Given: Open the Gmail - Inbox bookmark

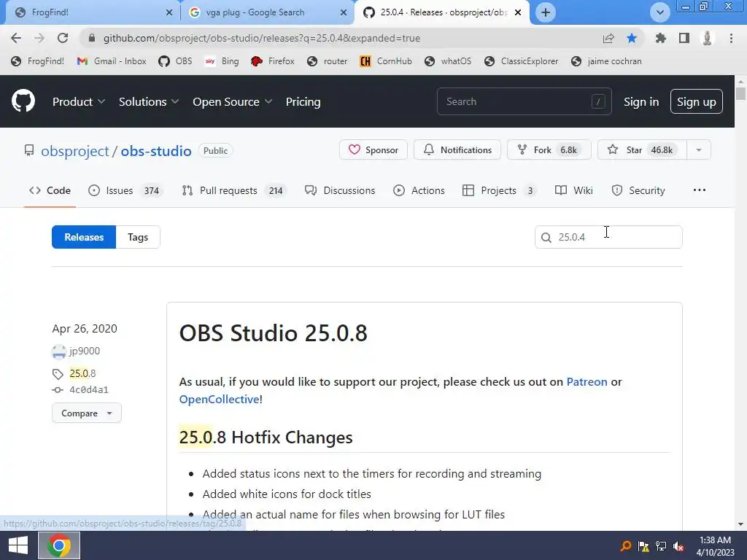Looking at the screenshot, I should [x=112, y=61].
